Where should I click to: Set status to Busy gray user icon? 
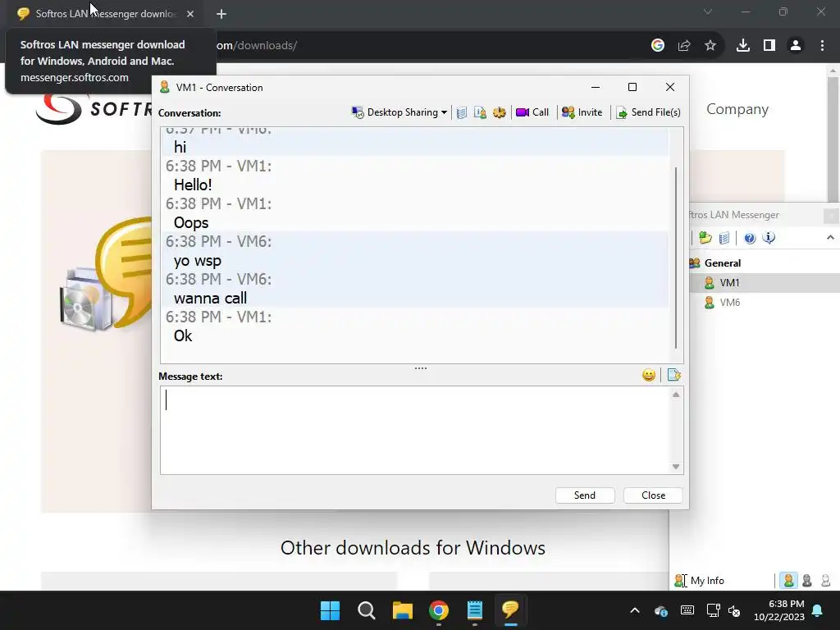tap(807, 580)
